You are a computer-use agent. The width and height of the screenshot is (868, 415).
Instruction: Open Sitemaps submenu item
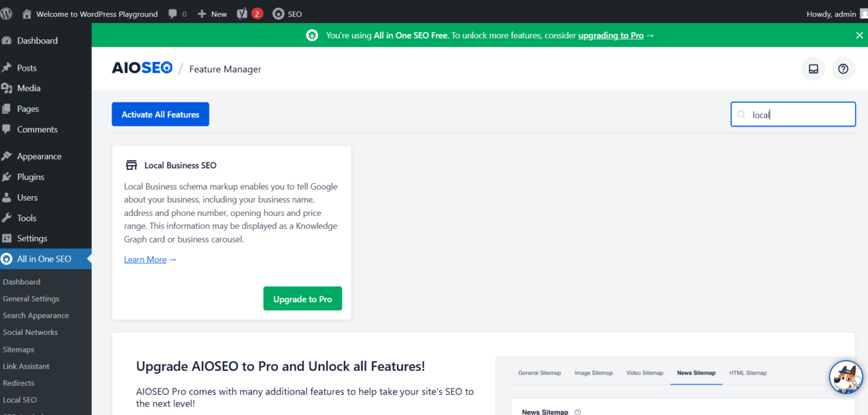19,349
